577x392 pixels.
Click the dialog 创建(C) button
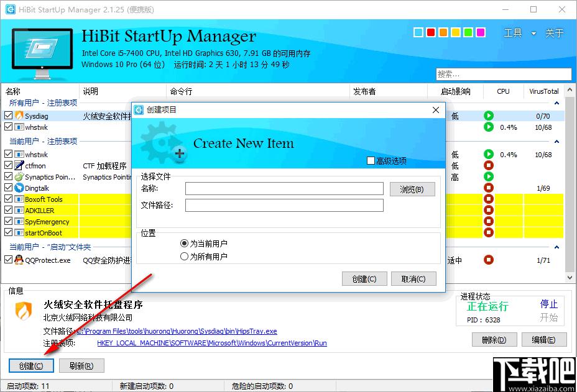coord(364,279)
